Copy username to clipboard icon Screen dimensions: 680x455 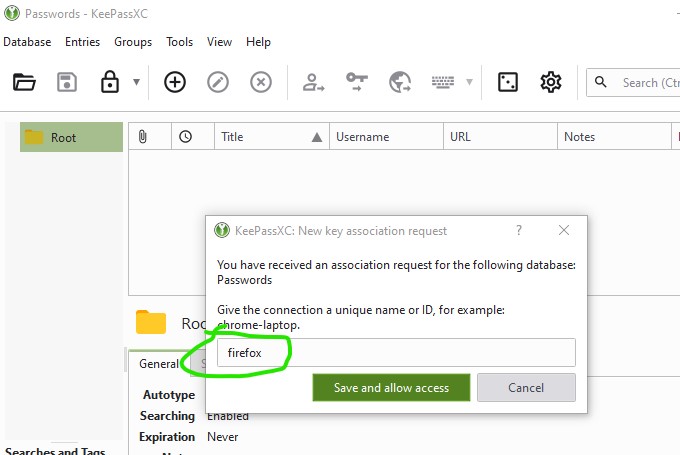point(313,82)
